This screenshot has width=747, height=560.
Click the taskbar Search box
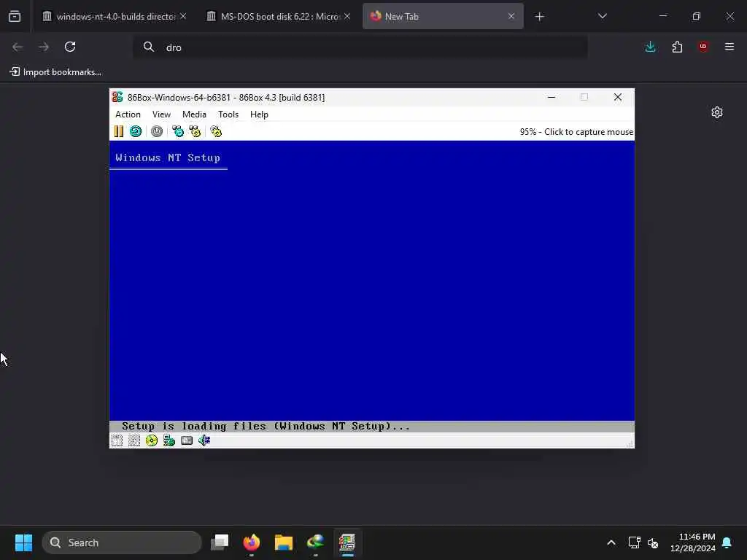[x=122, y=542]
